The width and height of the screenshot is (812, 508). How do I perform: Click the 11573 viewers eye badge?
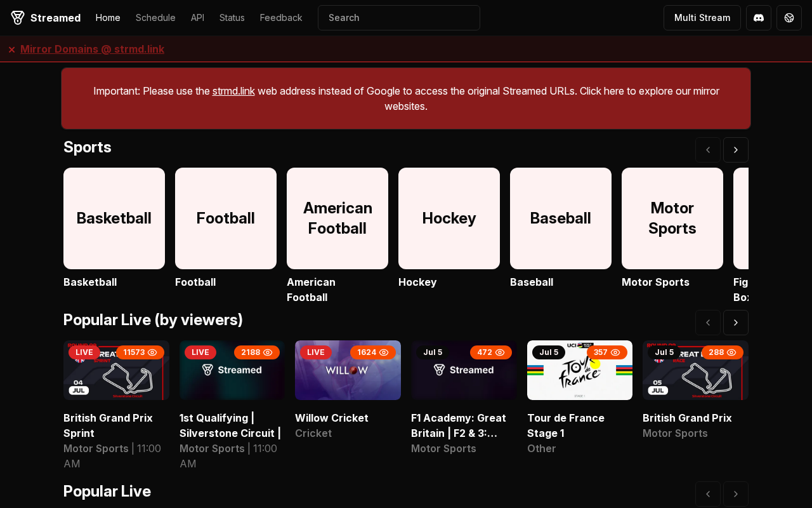(x=140, y=352)
